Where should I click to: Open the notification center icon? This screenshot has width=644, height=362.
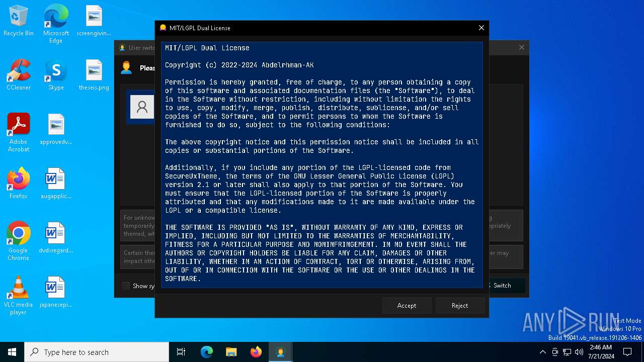point(627,352)
